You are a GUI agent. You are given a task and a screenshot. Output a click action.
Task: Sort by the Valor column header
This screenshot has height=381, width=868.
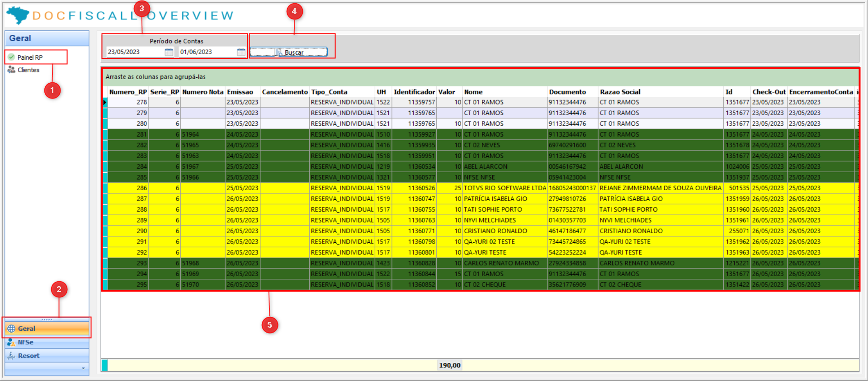click(450, 92)
